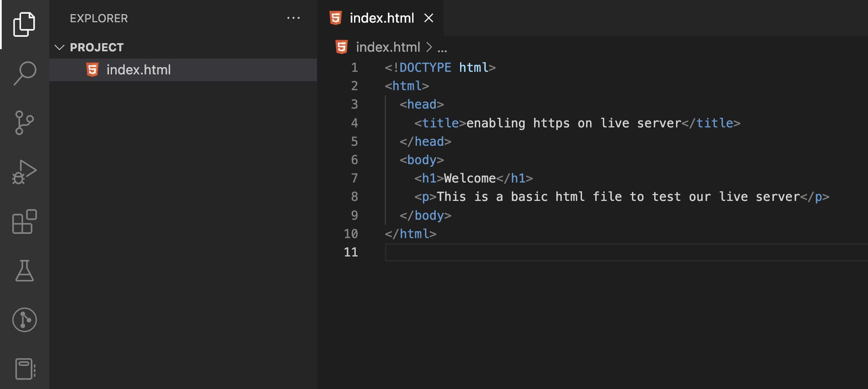This screenshot has width=868, height=389.
Task: Click the opening head tag on line 3
Action: (422, 104)
